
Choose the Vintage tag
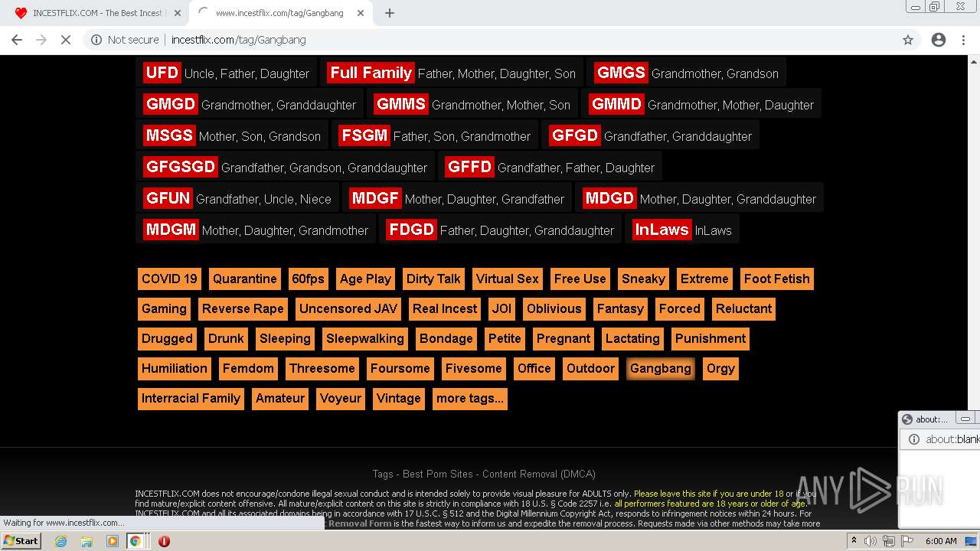click(x=398, y=398)
